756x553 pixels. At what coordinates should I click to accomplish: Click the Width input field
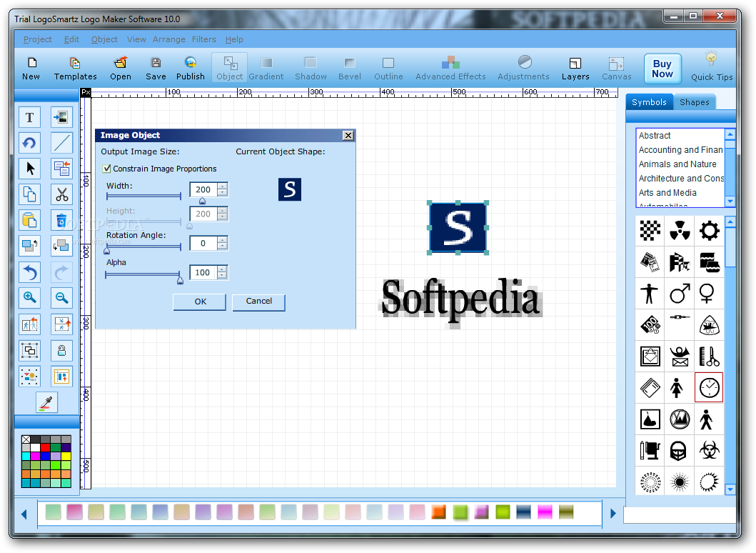tap(203, 189)
